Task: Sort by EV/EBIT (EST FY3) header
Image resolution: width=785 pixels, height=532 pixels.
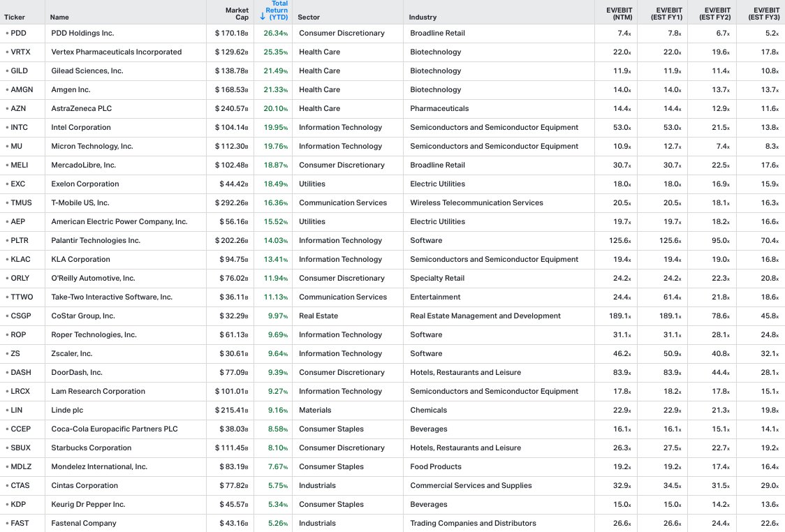Action: 764,13
